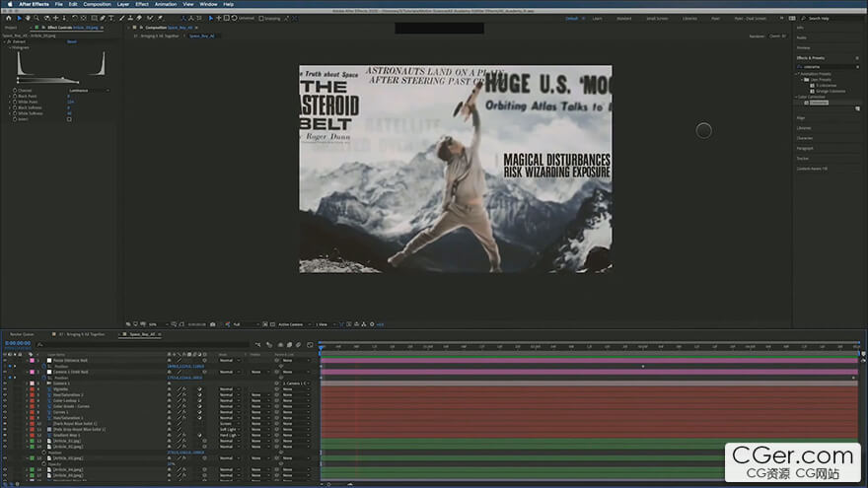Toggle White Softness stopwatch
Viewport: 868px width, 488px height.
point(15,113)
